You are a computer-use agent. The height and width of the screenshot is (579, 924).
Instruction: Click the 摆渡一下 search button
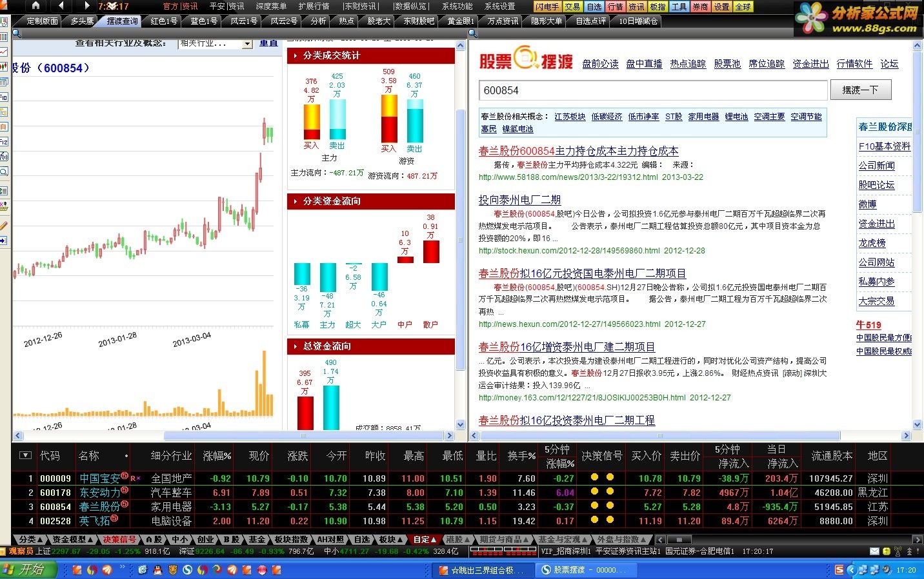coord(861,90)
